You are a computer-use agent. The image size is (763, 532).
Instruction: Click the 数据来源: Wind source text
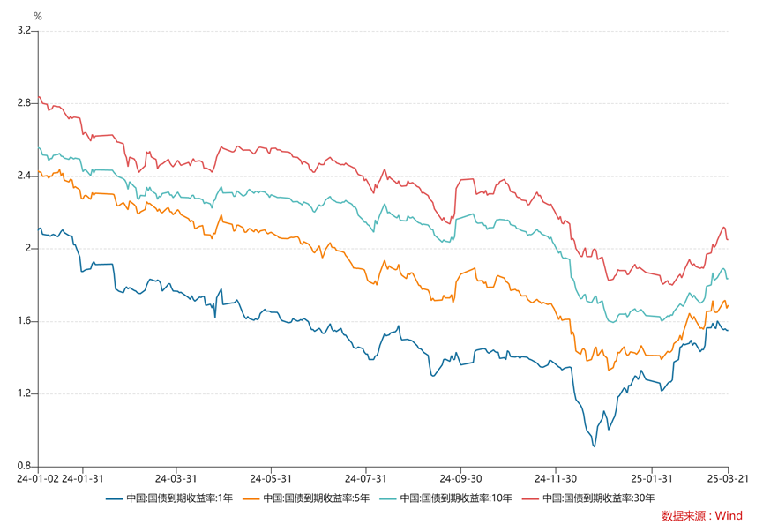pos(701,516)
